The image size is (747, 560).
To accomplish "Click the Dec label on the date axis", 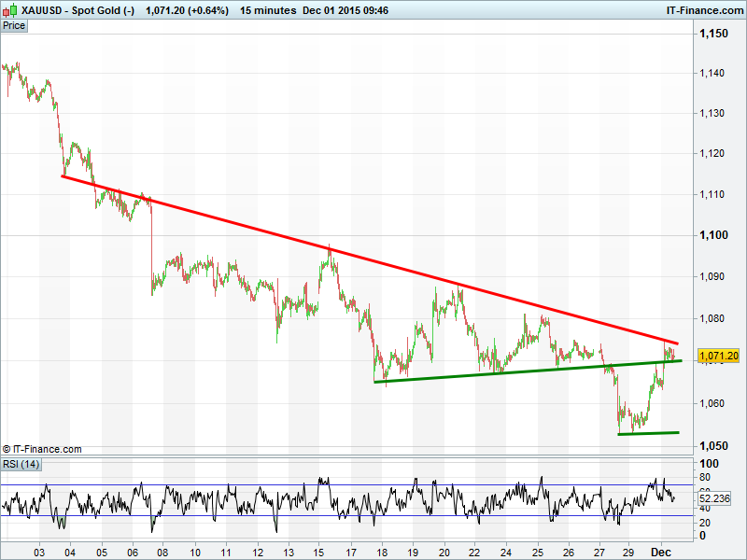I will coord(660,553).
